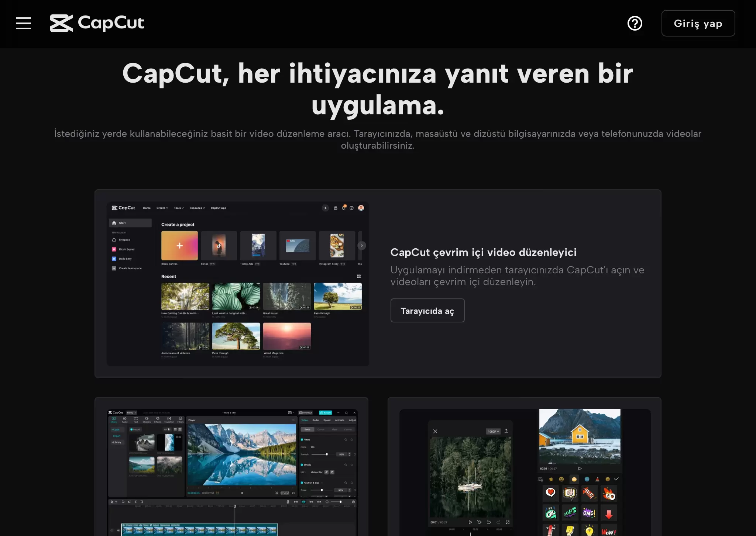Image resolution: width=756 pixels, height=536 pixels.
Task: Select CapCut App in the web editor preview menu
Action: [219, 208]
